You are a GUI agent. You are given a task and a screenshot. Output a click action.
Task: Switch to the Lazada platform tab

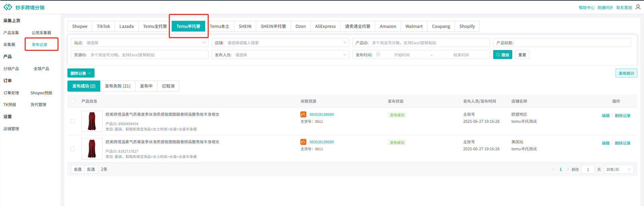click(x=126, y=26)
